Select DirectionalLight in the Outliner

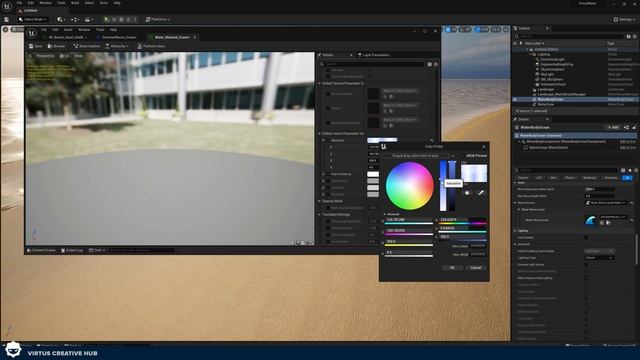coord(552,60)
